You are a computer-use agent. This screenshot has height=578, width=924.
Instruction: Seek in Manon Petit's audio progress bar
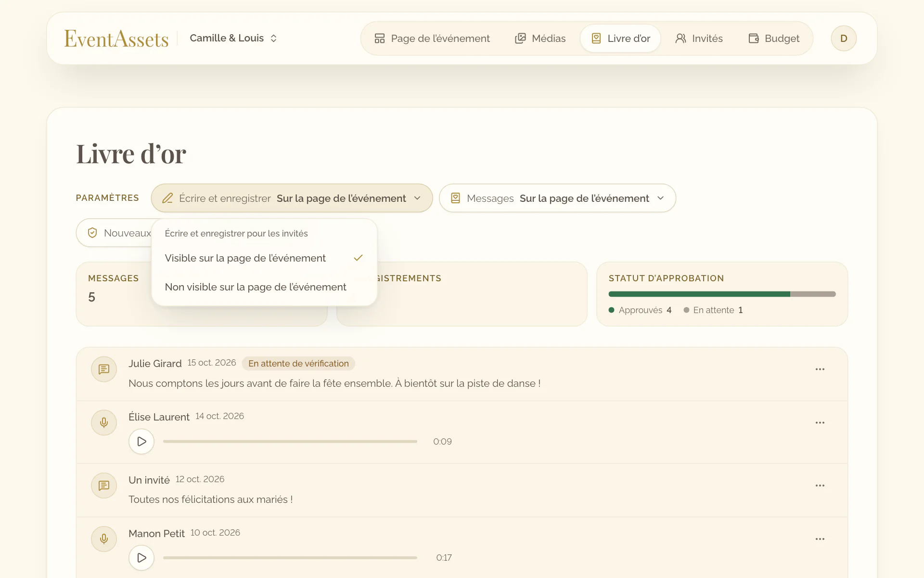[290, 558]
